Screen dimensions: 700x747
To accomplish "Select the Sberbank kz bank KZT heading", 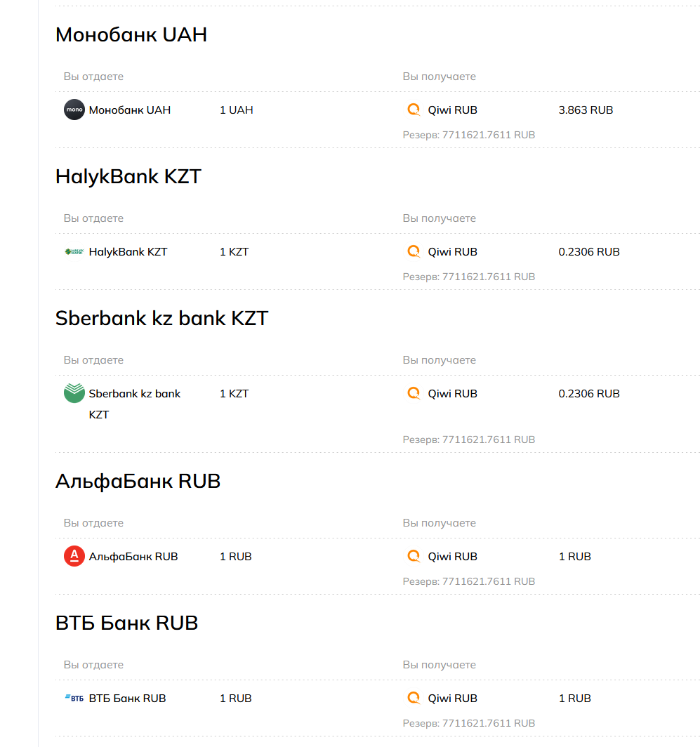I will [x=161, y=318].
